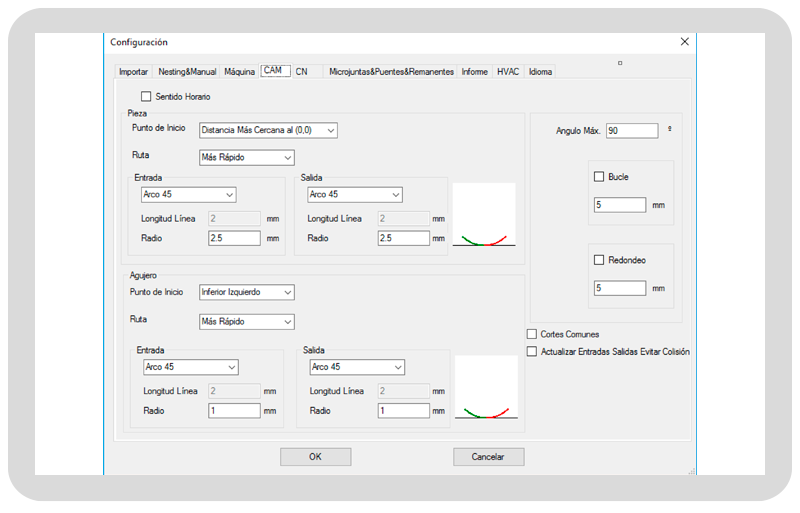Viewport: 800px width, 513px height.
Task: Open Agujero Ruta dropdown
Action: coord(246,322)
